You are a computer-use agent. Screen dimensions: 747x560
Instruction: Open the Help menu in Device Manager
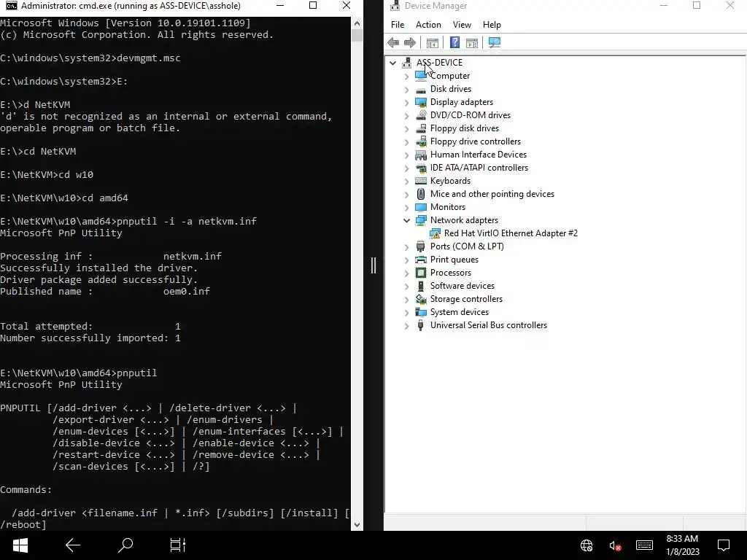coord(492,25)
